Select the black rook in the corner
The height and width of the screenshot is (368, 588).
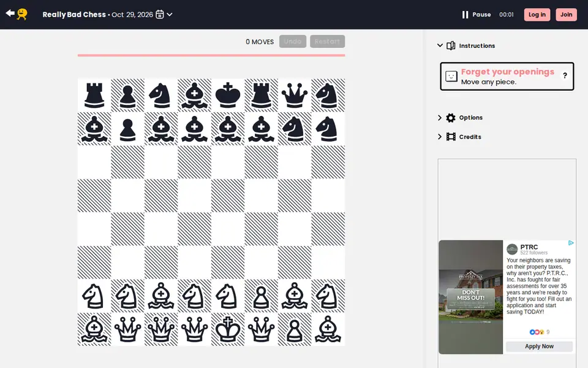pyautogui.click(x=94, y=96)
